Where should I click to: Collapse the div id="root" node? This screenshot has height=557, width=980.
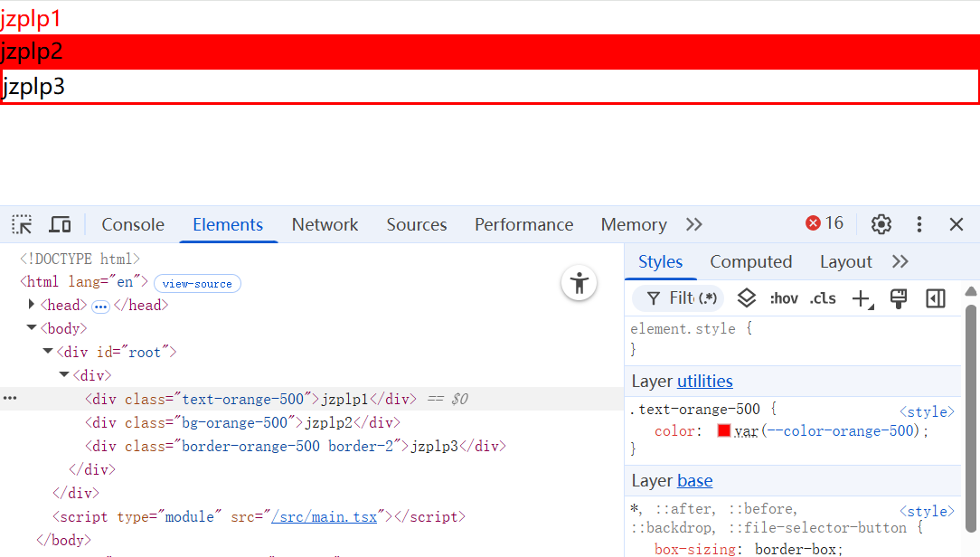tap(48, 352)
